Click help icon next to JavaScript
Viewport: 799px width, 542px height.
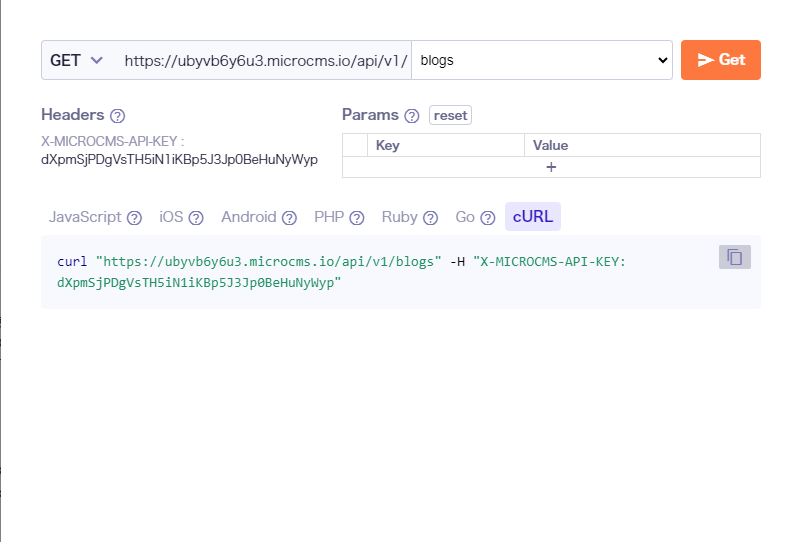pyautogui.click(x=134, y=218)
